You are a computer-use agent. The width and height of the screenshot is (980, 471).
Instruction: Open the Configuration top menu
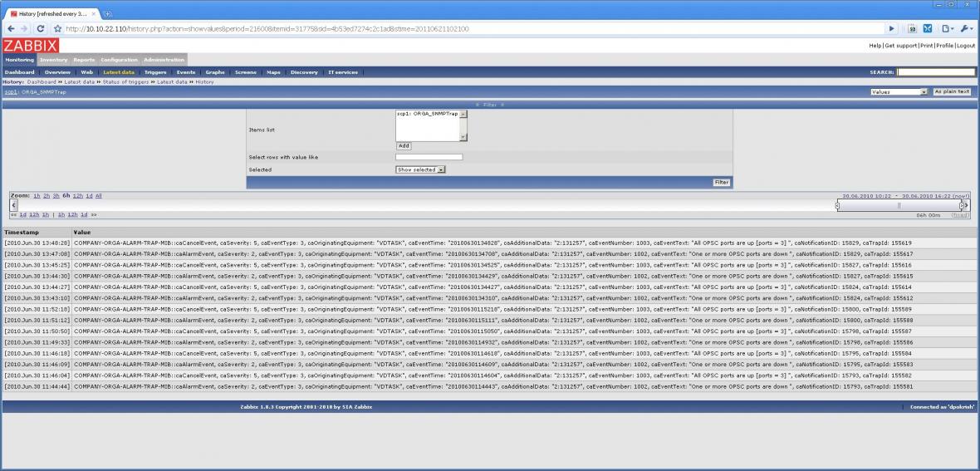(119, 60)
